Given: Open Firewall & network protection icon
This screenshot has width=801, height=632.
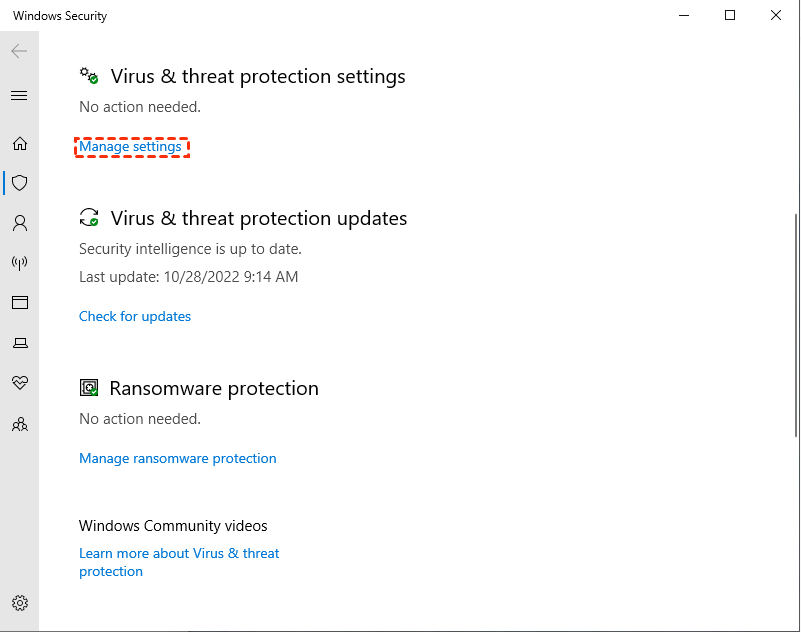Looking at the screenshot, I should point(19,263).
